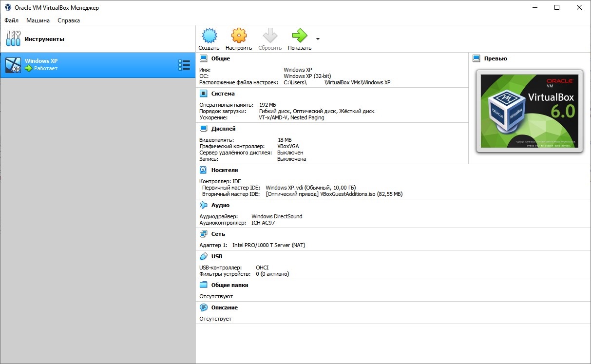This screenshot has width=591, height=364.
Task: Open the Общие папки header link
Action: 230,285
